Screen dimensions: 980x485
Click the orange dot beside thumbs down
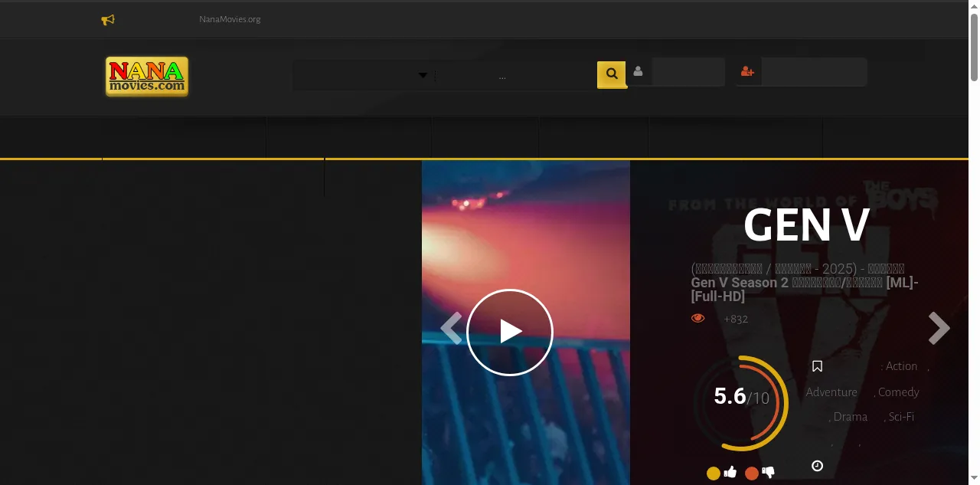(752, 473)
